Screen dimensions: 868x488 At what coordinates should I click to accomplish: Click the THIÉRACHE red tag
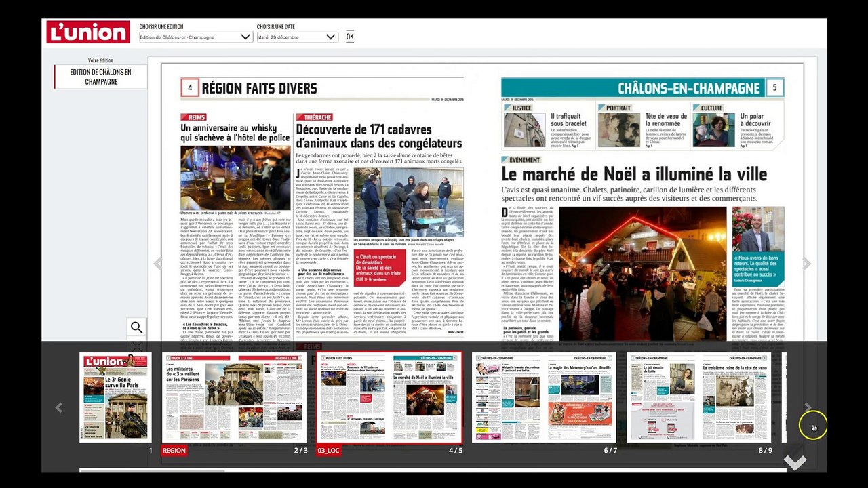[x=314, y=117]
